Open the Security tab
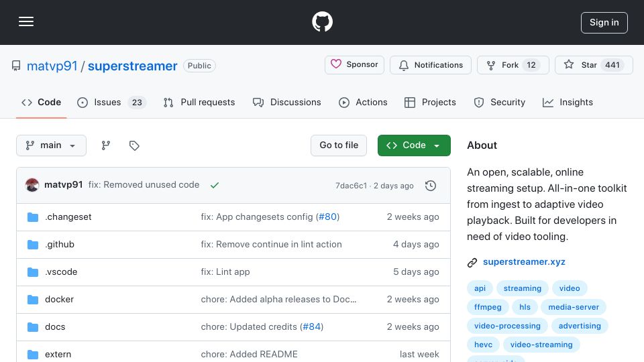Image resolution: width=644 pixels, height=362 pixels. (x=499, y=102)
